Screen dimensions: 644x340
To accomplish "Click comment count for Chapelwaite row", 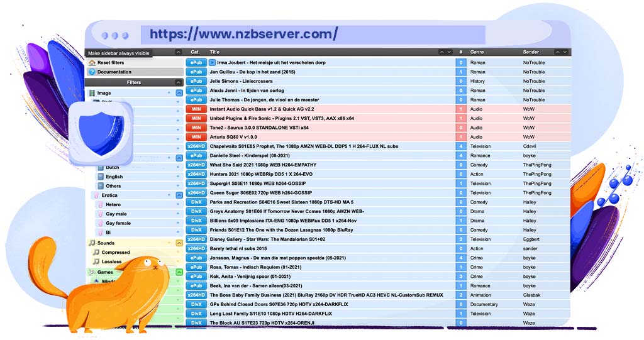I will [461, 146].
